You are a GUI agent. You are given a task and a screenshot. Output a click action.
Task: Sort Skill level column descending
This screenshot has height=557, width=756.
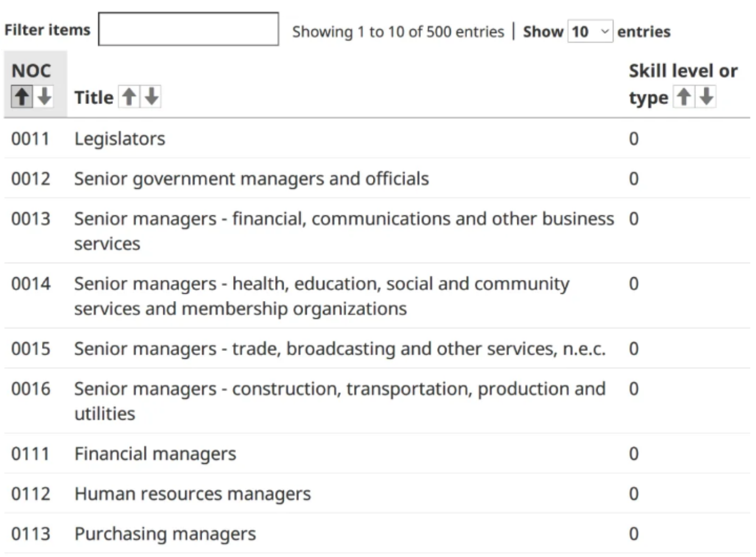(707, 97)
